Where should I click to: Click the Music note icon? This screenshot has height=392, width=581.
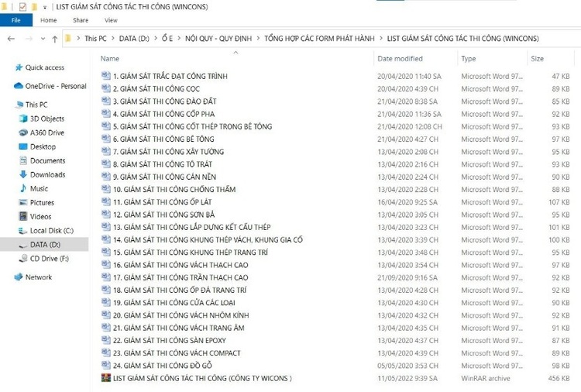(23, 188)
